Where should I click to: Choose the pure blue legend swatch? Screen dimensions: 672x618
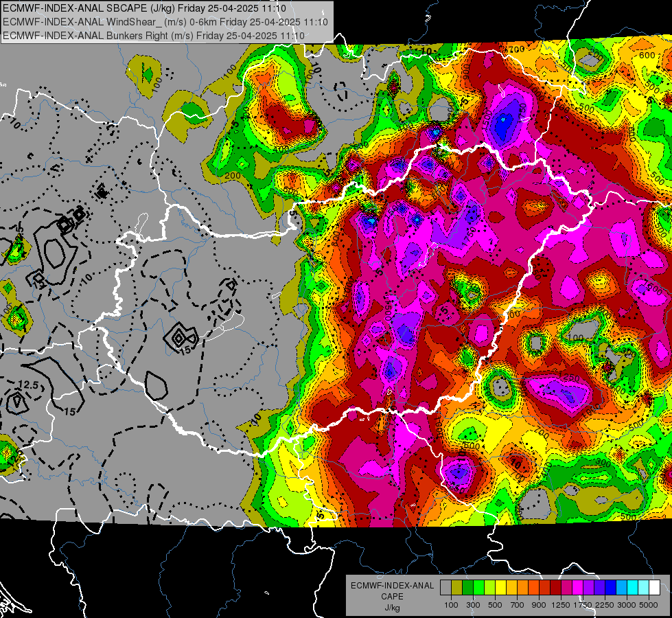611,588
